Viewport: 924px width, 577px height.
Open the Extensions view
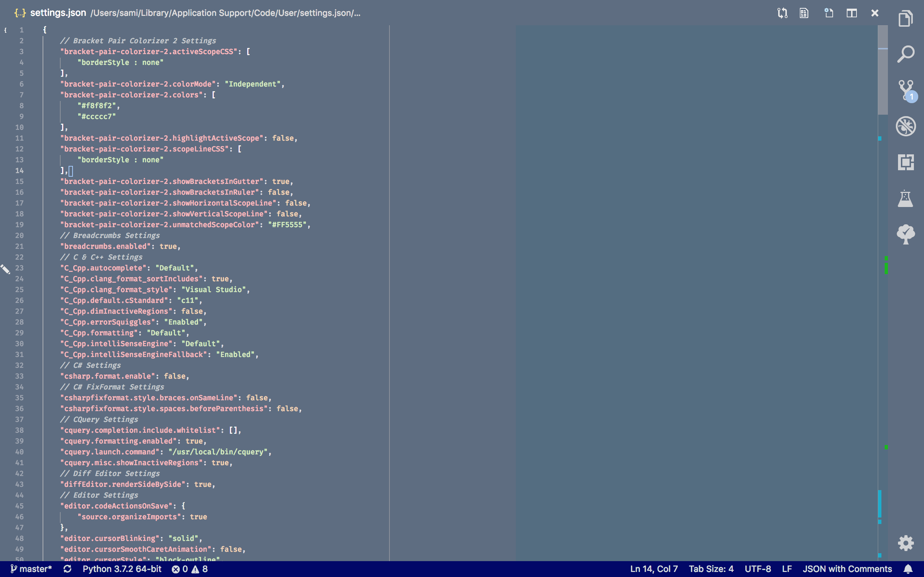906,162
